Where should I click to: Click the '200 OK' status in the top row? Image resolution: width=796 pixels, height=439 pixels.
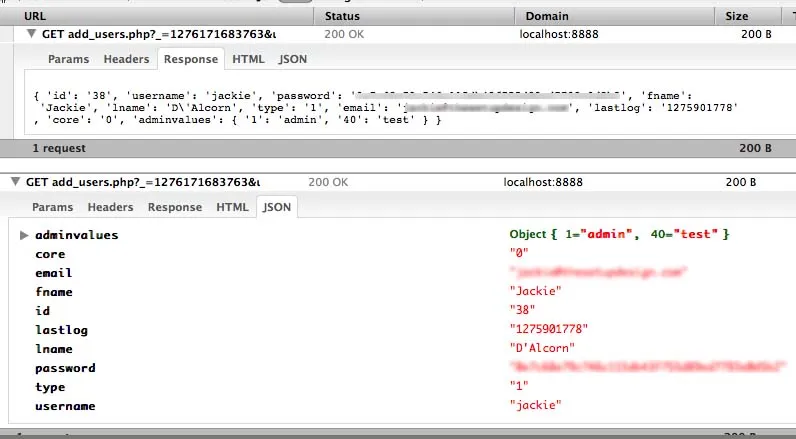coord(344,34)
